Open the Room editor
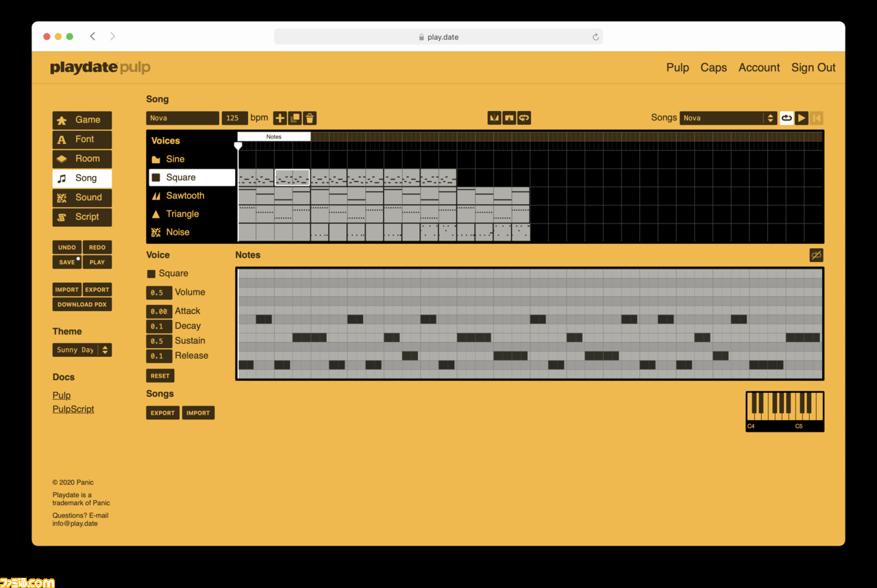This screenshot has width=877, height=588. coord(82,158)
